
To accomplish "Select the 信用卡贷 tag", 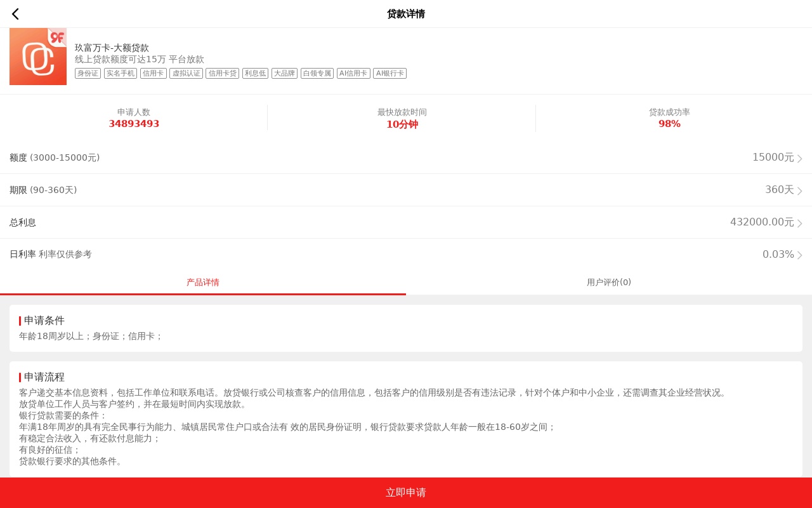I will pyautogui.click(x=223, y=73).
